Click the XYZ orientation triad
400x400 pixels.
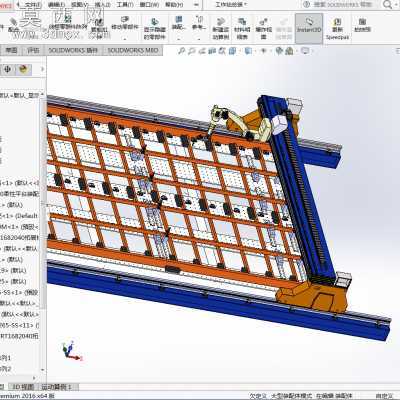[71, 351]
